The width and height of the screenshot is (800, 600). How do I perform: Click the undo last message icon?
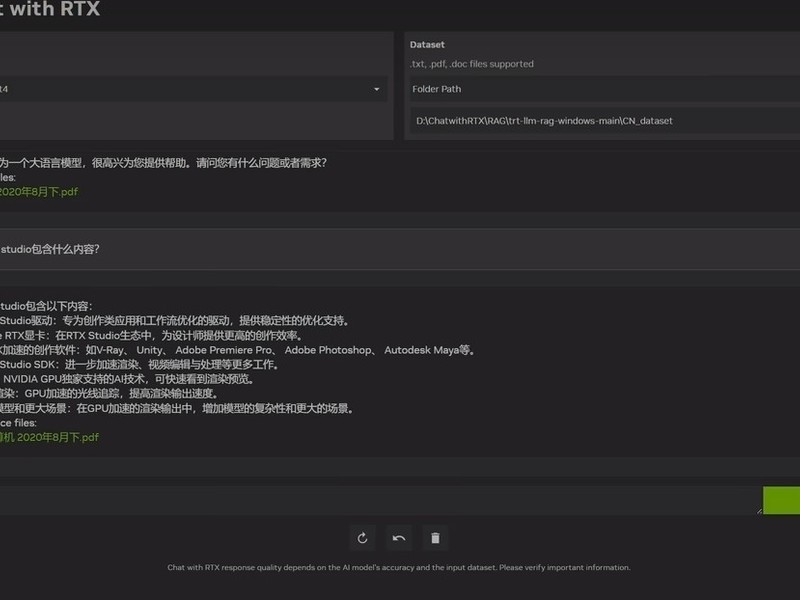pos(399,538)
